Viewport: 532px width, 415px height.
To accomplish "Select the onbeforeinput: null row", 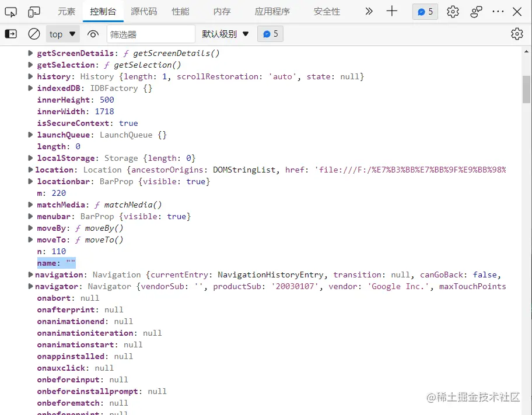I will tap(82, 380).
